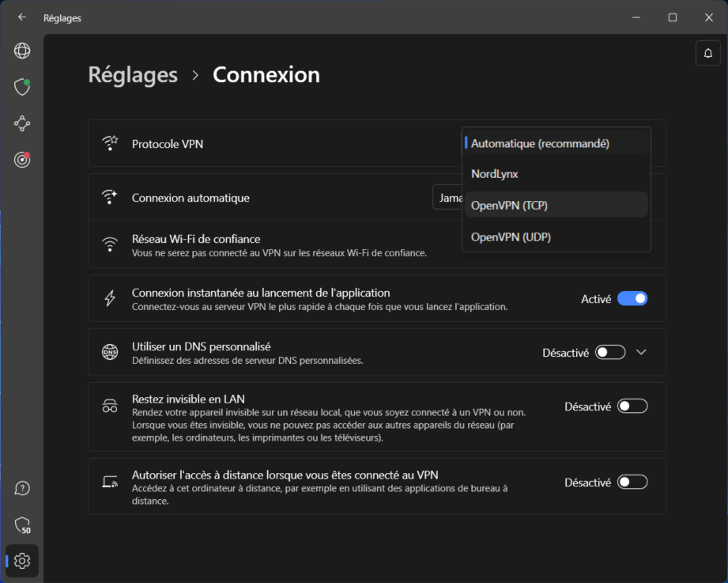Click the Restez invisible en LAN title
Image resolution: width=728 pixels, height=583 pixels.
coord(188,399)
